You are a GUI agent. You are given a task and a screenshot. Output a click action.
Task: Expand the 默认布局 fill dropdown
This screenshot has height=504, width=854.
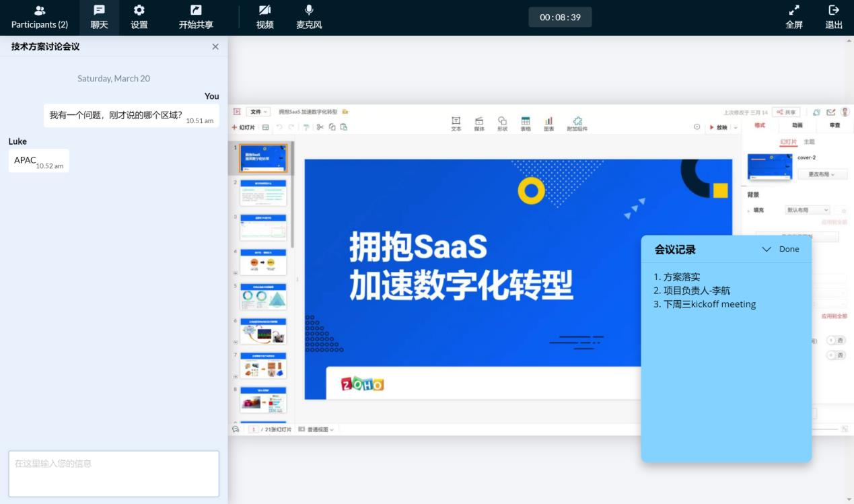(x=807, y=210)
